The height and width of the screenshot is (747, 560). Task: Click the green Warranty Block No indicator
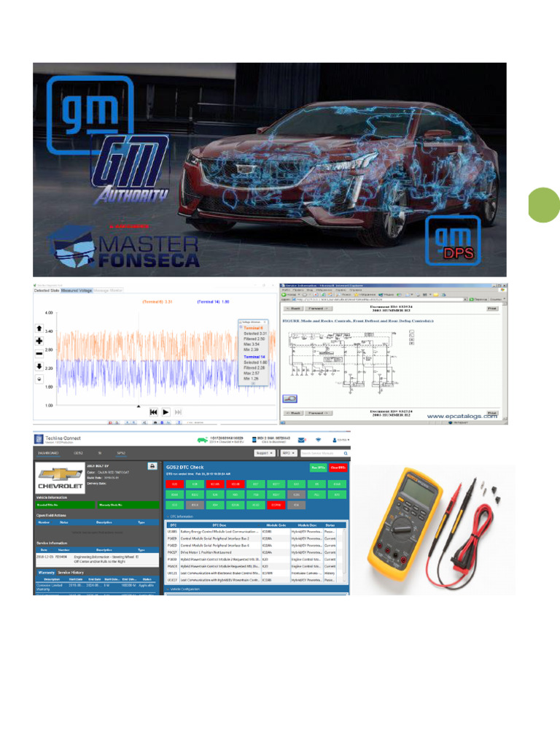(128, 505)
